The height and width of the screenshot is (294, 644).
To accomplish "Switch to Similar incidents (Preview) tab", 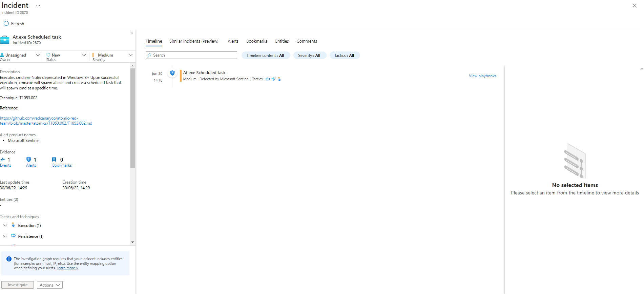I will 194,41.
